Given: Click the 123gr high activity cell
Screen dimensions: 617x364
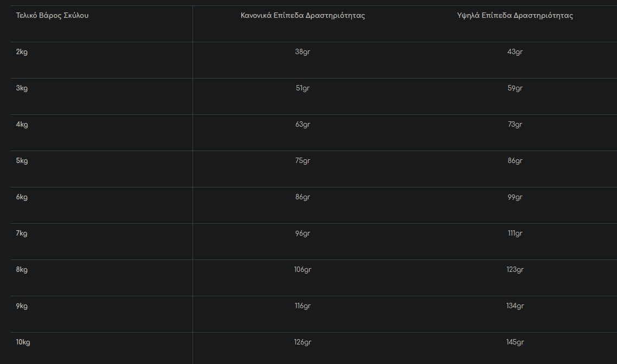Looking at the screenshot, I should click(515, 270).
